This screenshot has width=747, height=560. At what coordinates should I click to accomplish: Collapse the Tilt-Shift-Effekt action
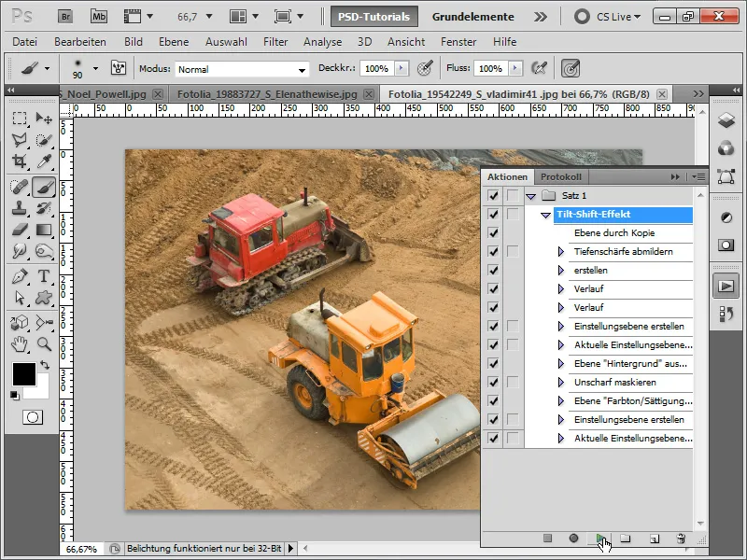tap(545, 216)
